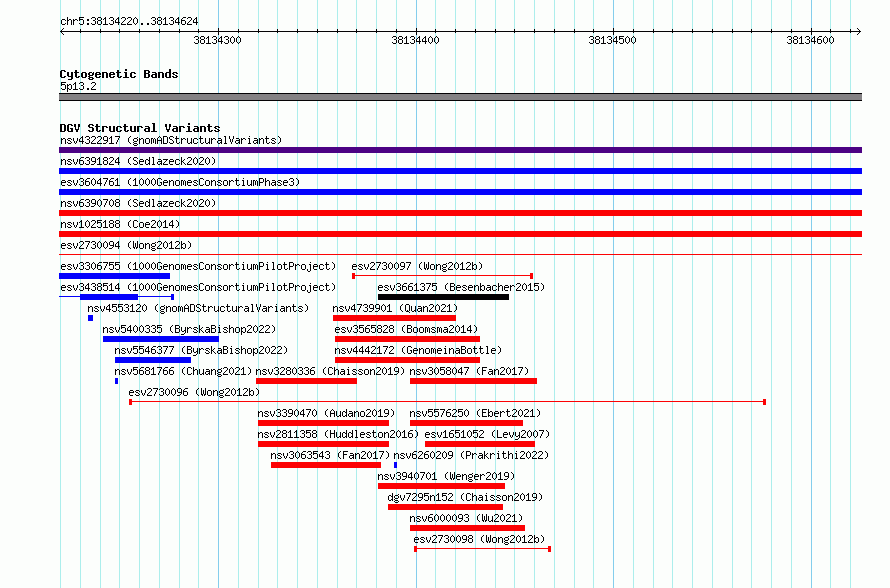
Task: Open nsv4739901 (Quan2021) variant
Action: tap(395, 308)
